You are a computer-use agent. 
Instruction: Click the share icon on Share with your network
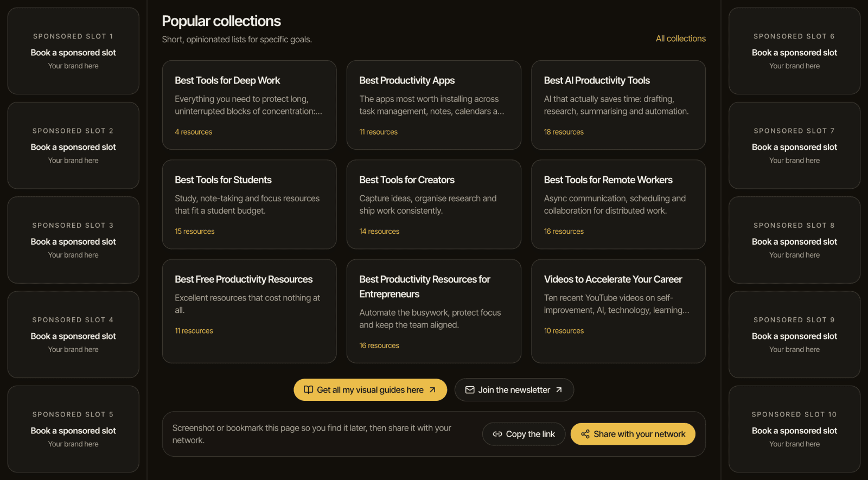tap(585, 434)
